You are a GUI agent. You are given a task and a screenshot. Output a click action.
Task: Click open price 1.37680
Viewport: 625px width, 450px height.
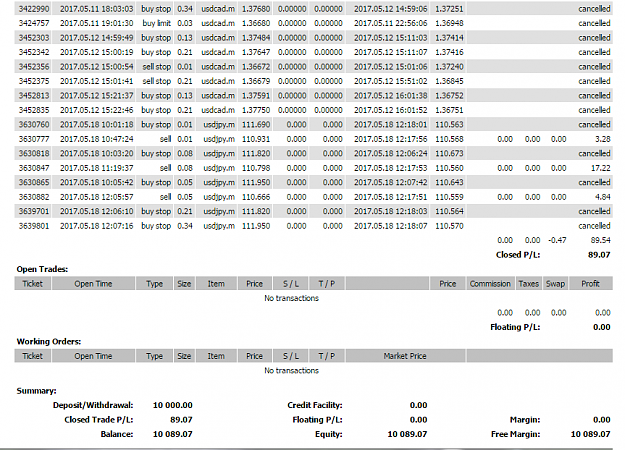pyautogui.click(x=256, y=9)
